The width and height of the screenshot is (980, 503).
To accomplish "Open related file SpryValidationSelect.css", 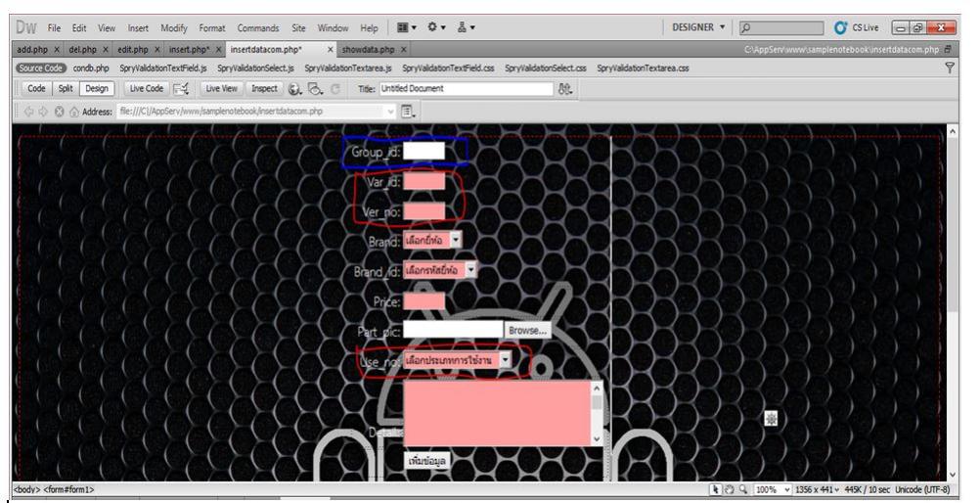I will 546,68.
